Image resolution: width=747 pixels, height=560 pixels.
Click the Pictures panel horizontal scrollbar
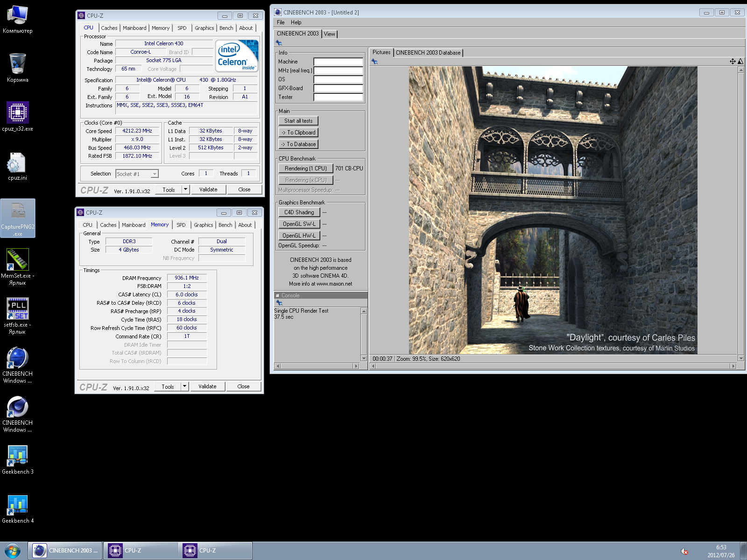tap(553, 366)
